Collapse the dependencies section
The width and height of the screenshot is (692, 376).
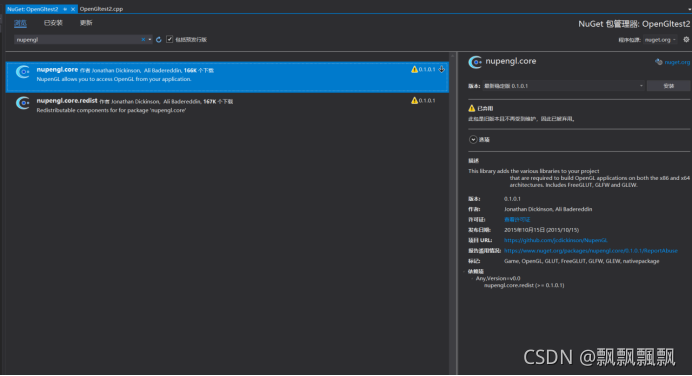pos(465,271)
